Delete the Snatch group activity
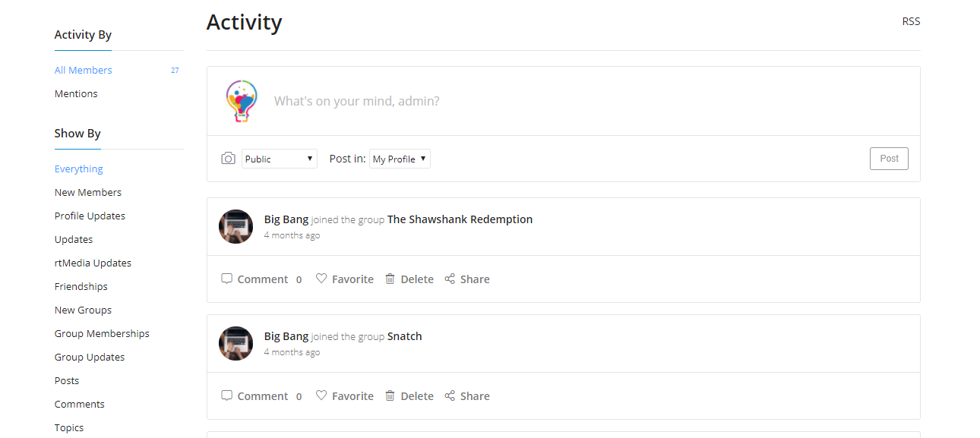 coord(409,395)
